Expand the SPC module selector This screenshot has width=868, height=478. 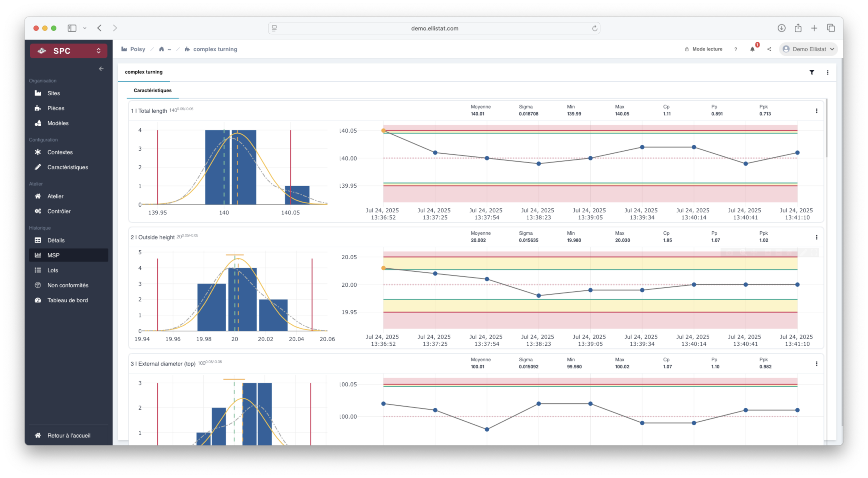coord(68,51)
